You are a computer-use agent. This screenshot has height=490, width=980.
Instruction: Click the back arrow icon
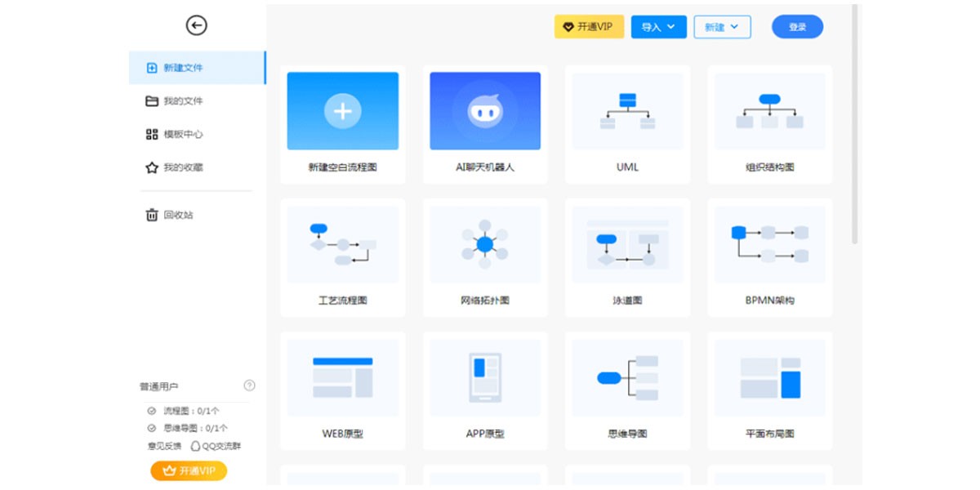click(197, 26)
